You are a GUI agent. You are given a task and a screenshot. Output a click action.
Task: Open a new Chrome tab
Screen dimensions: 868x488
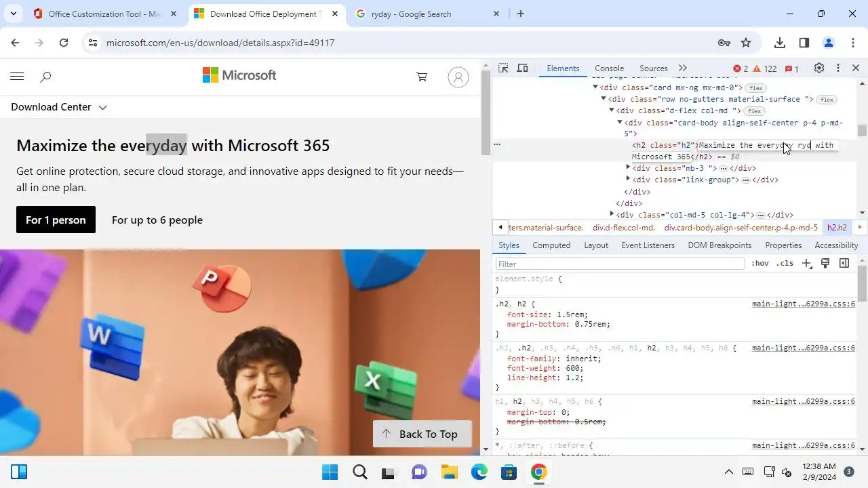(520, 14)
